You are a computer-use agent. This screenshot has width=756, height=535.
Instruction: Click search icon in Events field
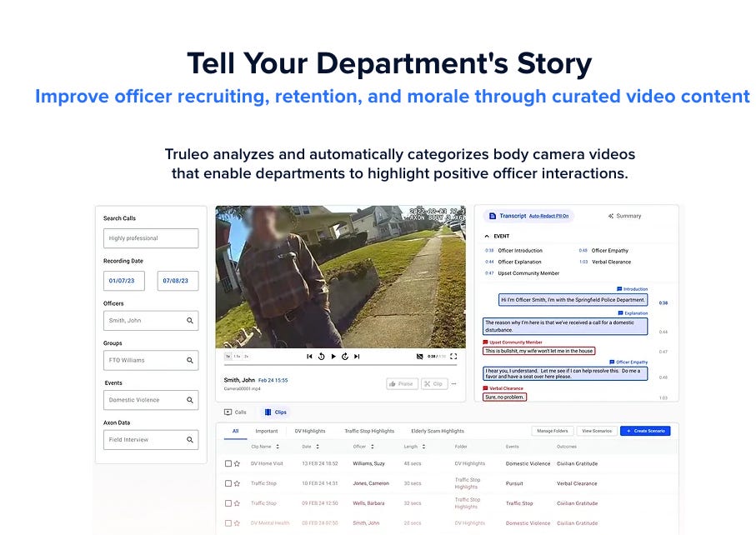[190, 400]
